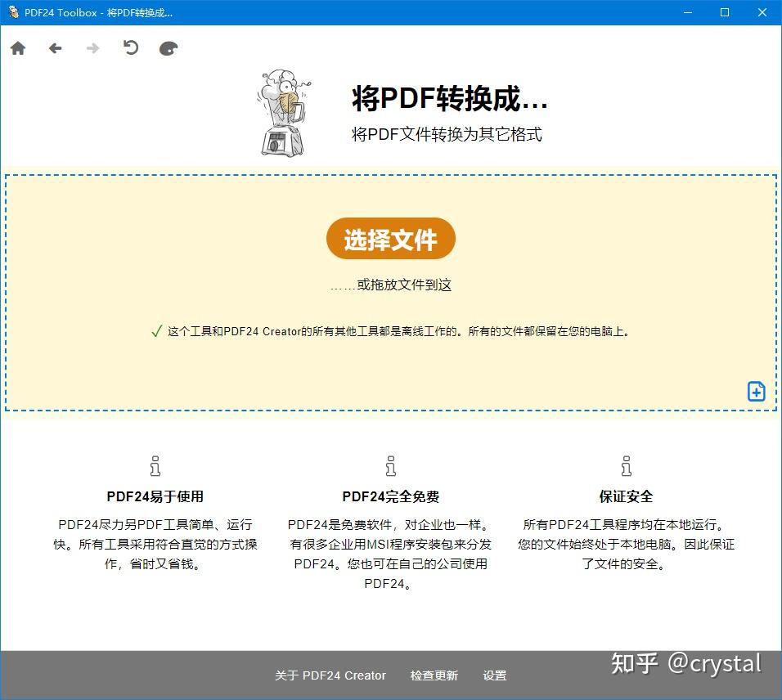Navigate back using the back arrow icon
The width and height of the screenshot is (782, 700).
click(55, 47)
